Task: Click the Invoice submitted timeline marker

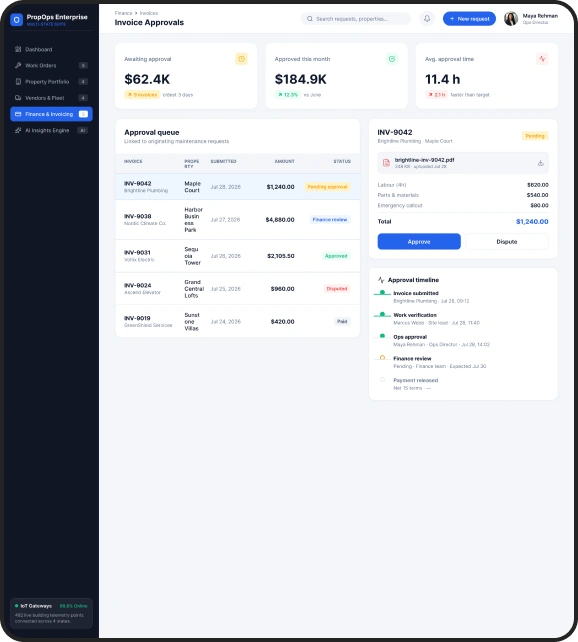Action: (382, 293)
